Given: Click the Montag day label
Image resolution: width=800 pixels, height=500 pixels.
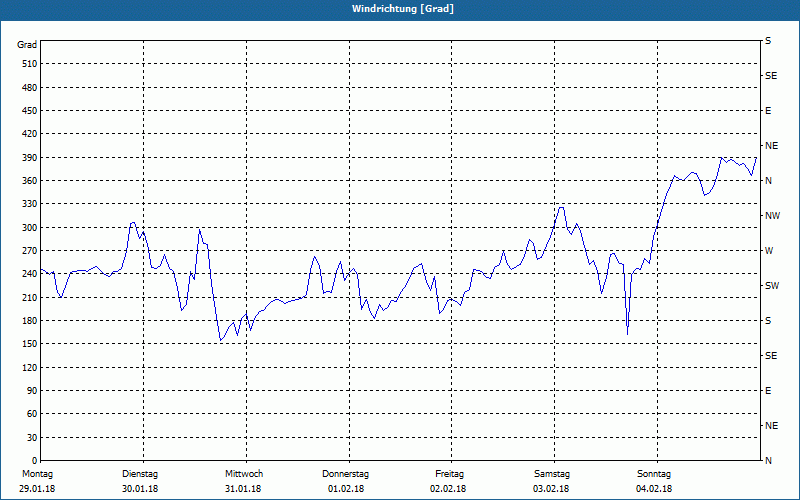Looking at the screenshot, I should [38, 474].
